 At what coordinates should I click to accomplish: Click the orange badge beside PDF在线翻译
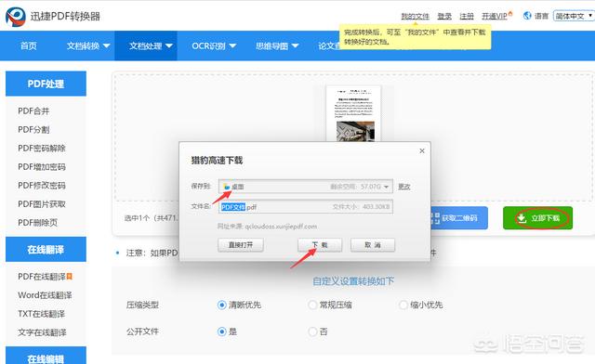pyautogui.click(x=70, y=277)
